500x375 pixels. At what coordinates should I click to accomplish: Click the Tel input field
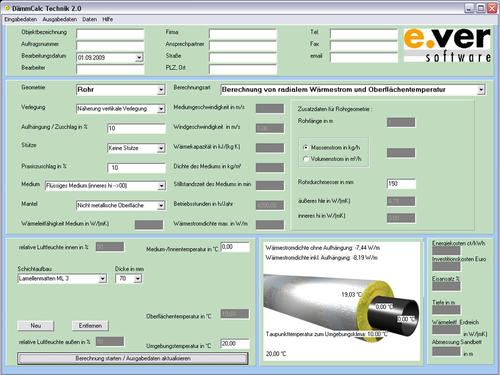(x=364, y=34)
